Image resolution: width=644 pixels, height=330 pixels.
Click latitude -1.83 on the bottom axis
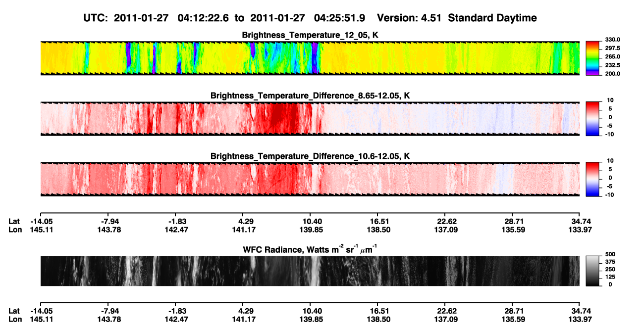click(176, 311)
